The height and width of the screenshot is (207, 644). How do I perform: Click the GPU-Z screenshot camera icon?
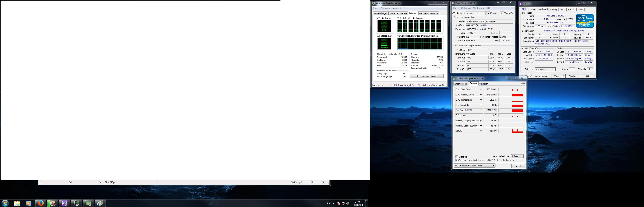[x=523, y=84]
